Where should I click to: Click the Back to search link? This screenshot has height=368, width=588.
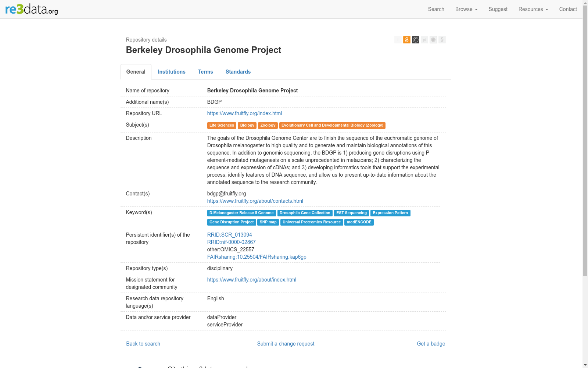click(x=143, y=344)
